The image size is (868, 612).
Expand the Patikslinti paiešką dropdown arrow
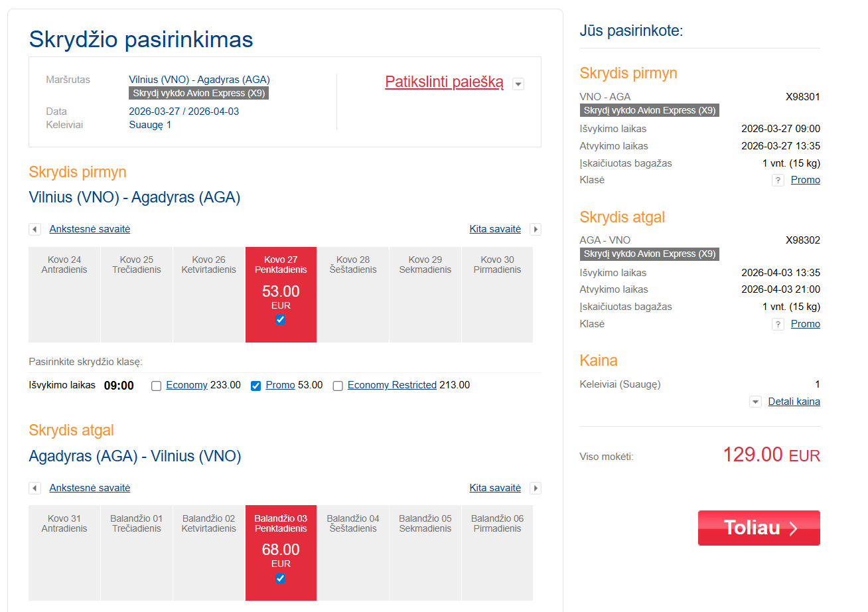[x=518, y=84]
